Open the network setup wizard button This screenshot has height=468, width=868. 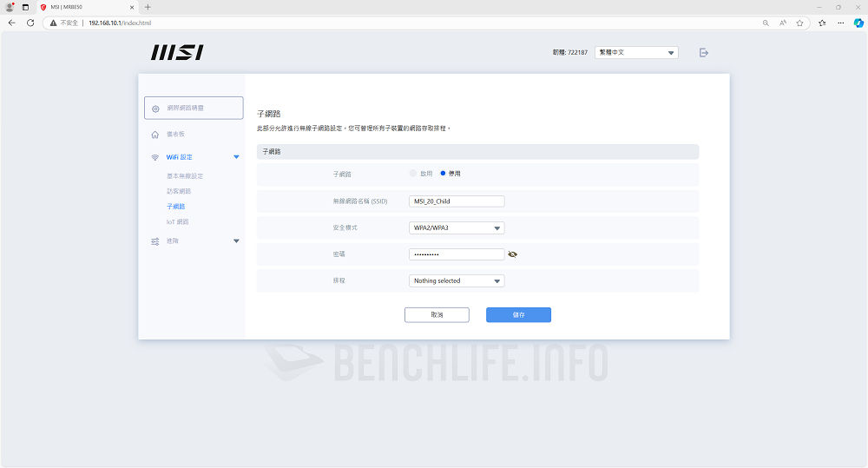[x=194, y=108]
